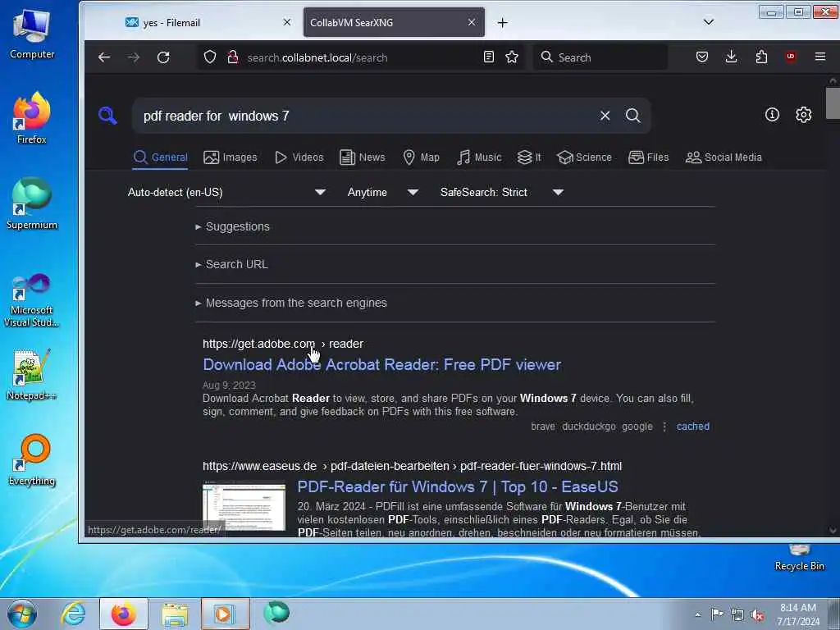Image resolution: width=840 pixels, height=630 pixels.
Task: Open PDF-Reader für Windows 7 EaseUS link
Action: click(x=458, y=486)
